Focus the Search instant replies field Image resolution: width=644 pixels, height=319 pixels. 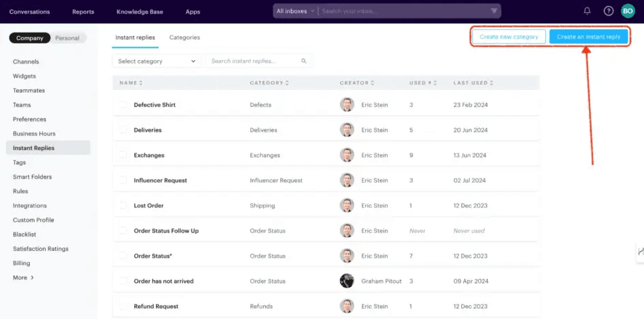tap(254, 61)
